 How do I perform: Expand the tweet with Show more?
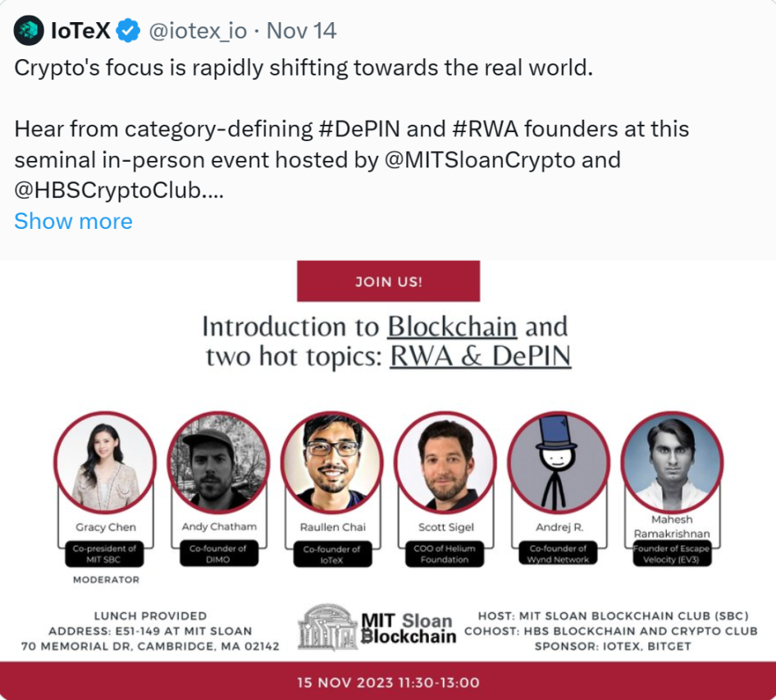click(73, 221)
